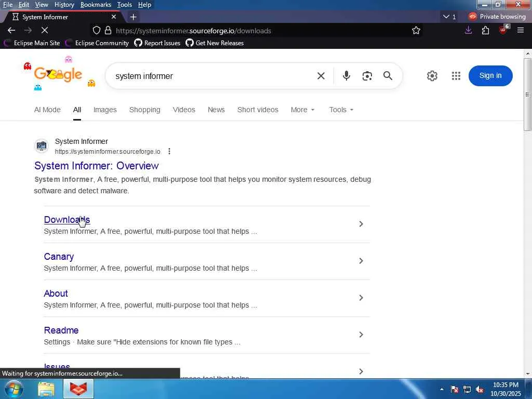Click the Google Pac-Man doodle logo

58,74
